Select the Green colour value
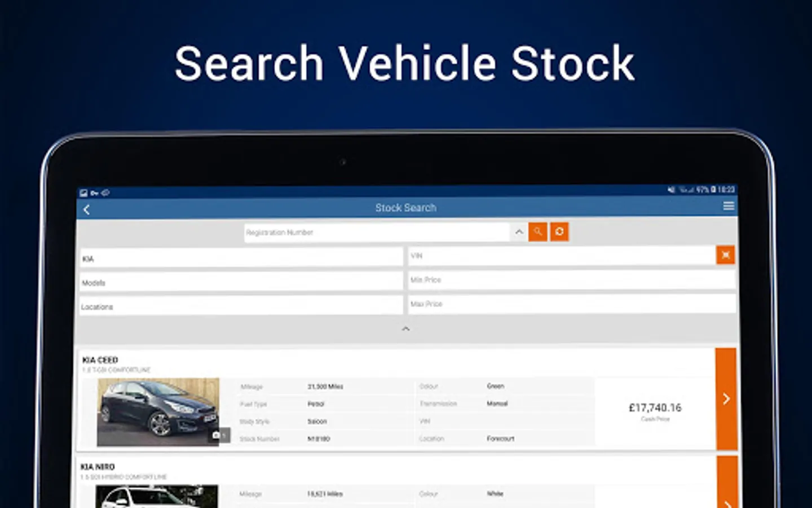Image resolution: width=812 pixels, height=508 pixels. point(496,386)
